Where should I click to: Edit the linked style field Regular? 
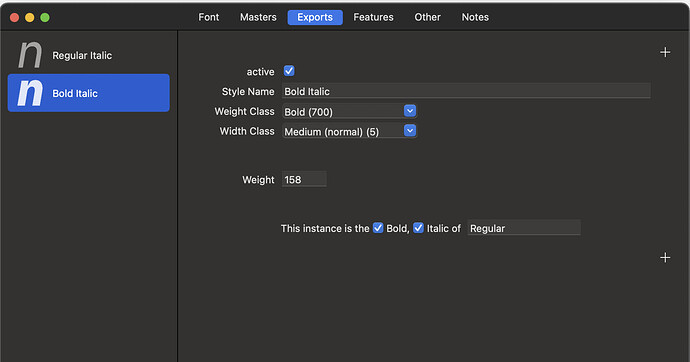pyautogui.click(x=524, y=228)
